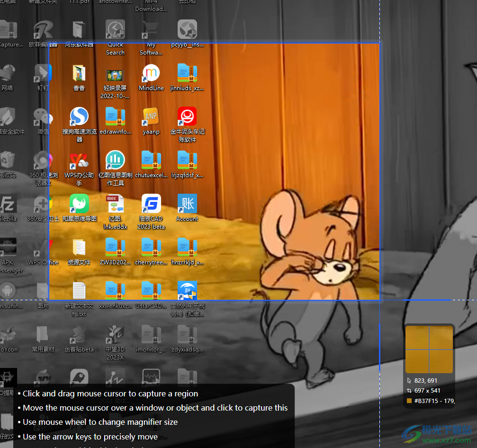Select the chutuexcel... zip archive

[x=151, y=160]
